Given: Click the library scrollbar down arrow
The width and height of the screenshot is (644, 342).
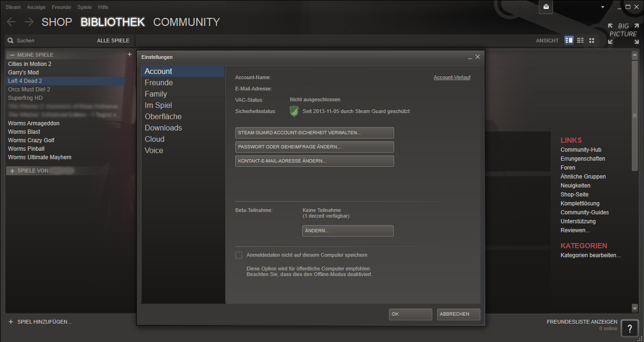Looking at the screenshot, I should pyautogui.click(x=635, y=308).
